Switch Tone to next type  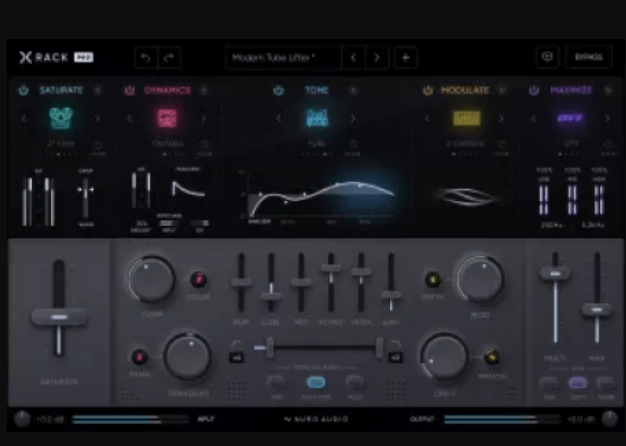(353, 119)
